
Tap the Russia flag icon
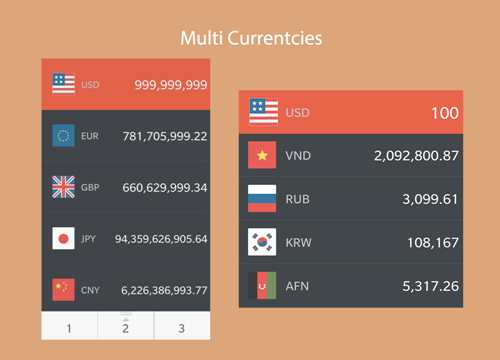262,198
